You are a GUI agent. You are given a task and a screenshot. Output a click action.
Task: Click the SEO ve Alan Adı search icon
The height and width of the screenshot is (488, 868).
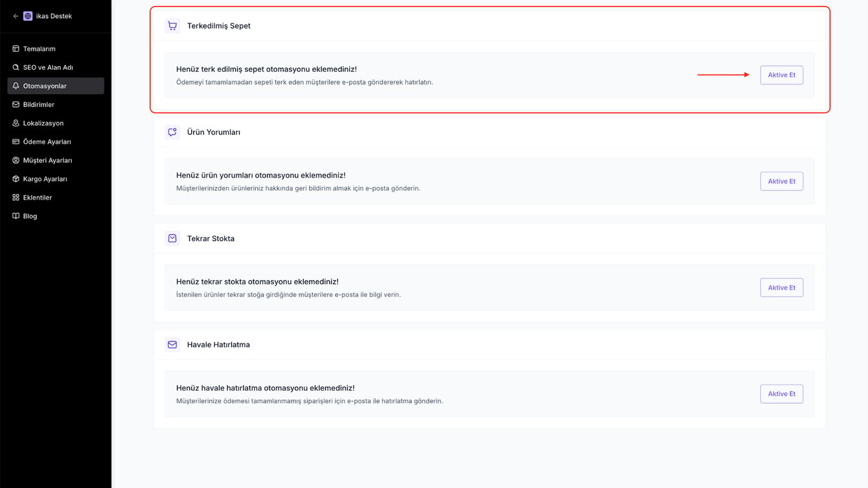point(16,67)
